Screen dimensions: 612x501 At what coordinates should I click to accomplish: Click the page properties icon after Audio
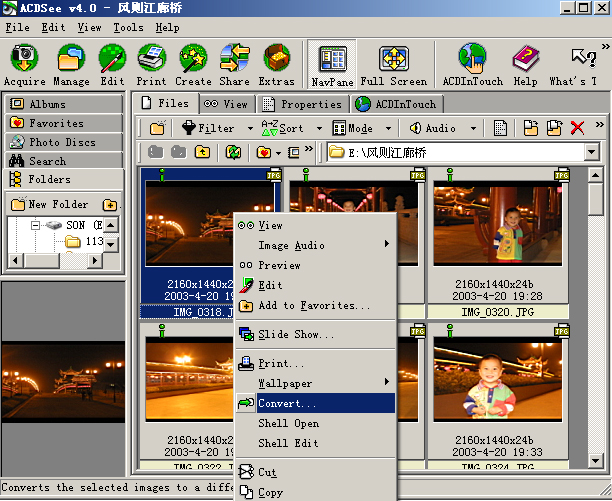pos(500,128)
